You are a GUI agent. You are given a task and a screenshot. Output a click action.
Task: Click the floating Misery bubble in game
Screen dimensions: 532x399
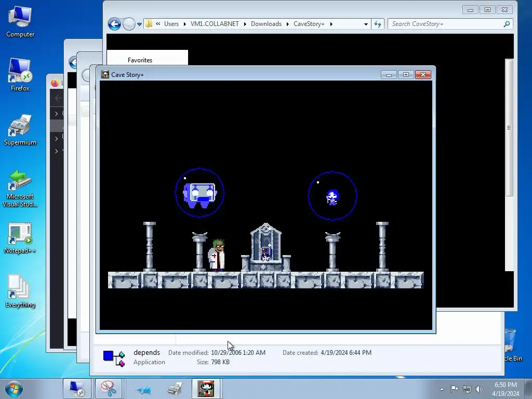coord(332,196)
